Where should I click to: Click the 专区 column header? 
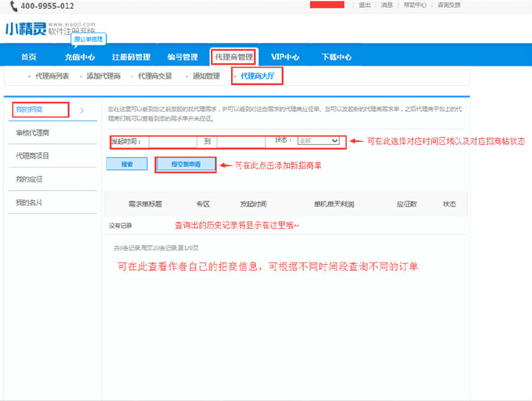coord(203,204)
